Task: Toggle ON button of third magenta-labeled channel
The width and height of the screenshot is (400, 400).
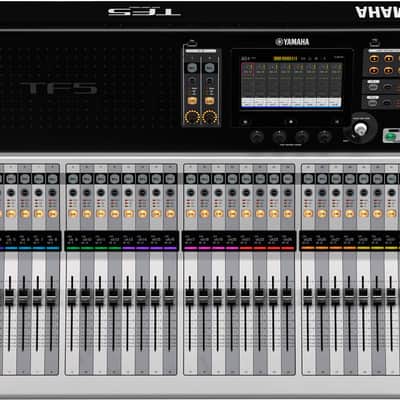Action: [219, 214]
